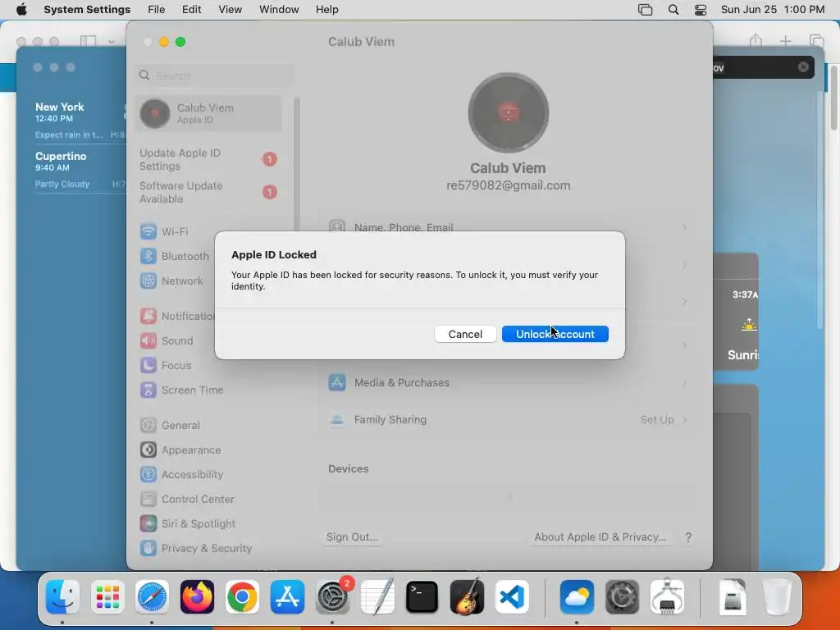Screen dimensions: 840x630
Task: Open Control Center in menu bar
Action: click(x=701, y=10)
